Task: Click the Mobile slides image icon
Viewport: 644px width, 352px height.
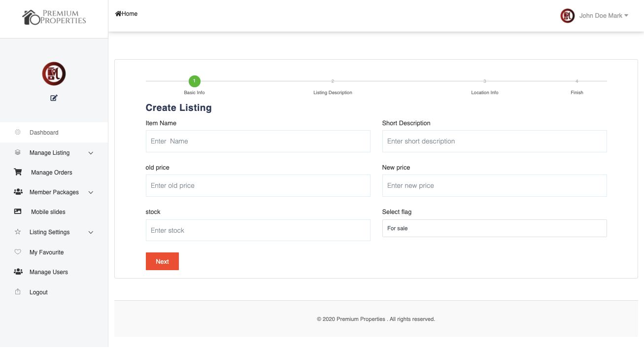Action: coord(18,211)
